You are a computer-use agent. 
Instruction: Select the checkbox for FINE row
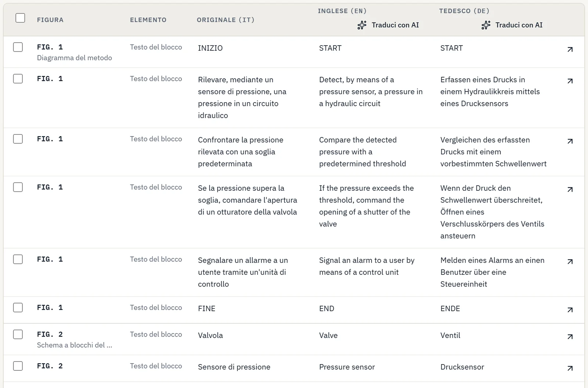[x=18, y=308]
